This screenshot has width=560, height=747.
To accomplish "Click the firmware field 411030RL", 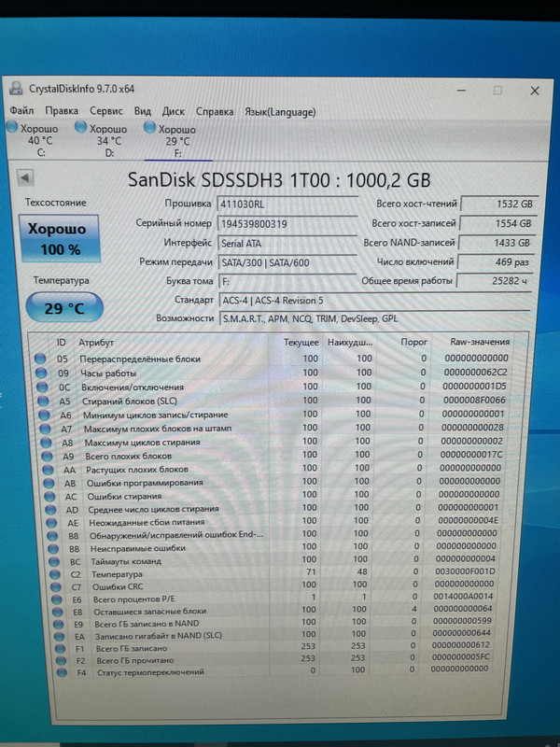I will [x=287, y=204].
